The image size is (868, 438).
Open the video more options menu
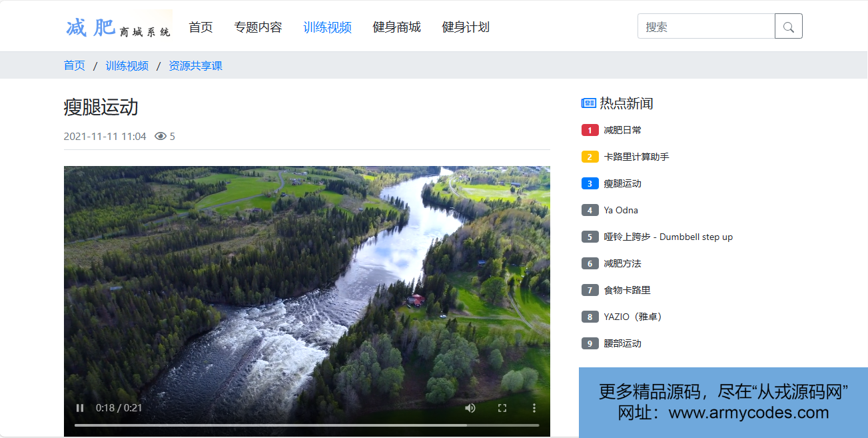(534, 408)
